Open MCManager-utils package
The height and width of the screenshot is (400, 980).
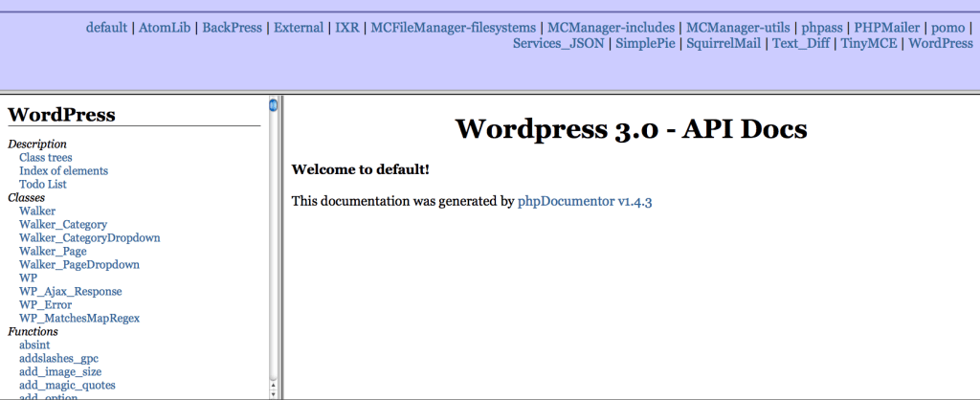(738, 28)
